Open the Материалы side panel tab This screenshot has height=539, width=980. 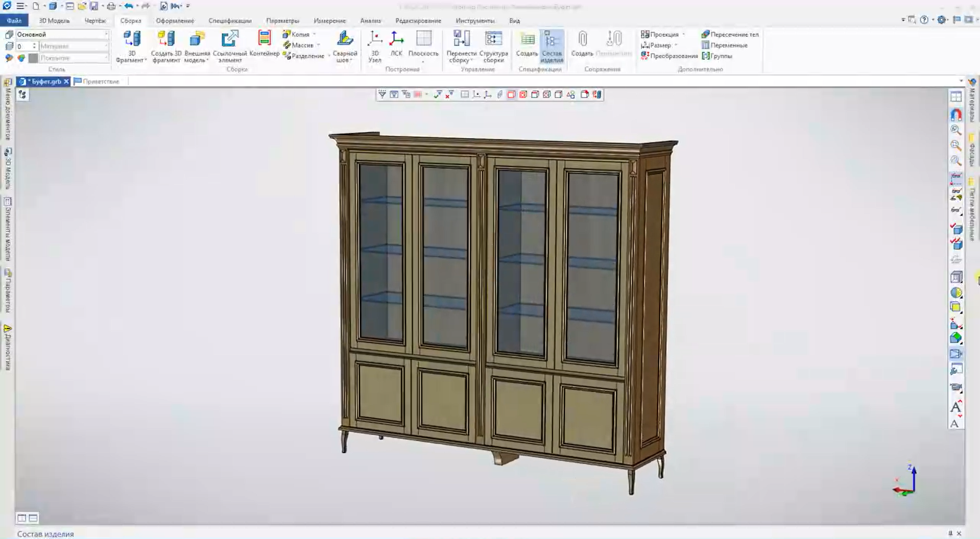972,101
